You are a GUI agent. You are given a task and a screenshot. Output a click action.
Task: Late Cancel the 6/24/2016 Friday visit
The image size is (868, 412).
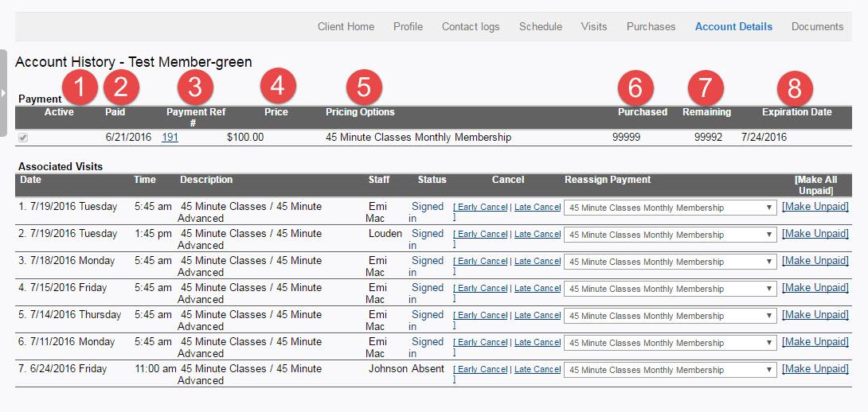click(538, 369)
